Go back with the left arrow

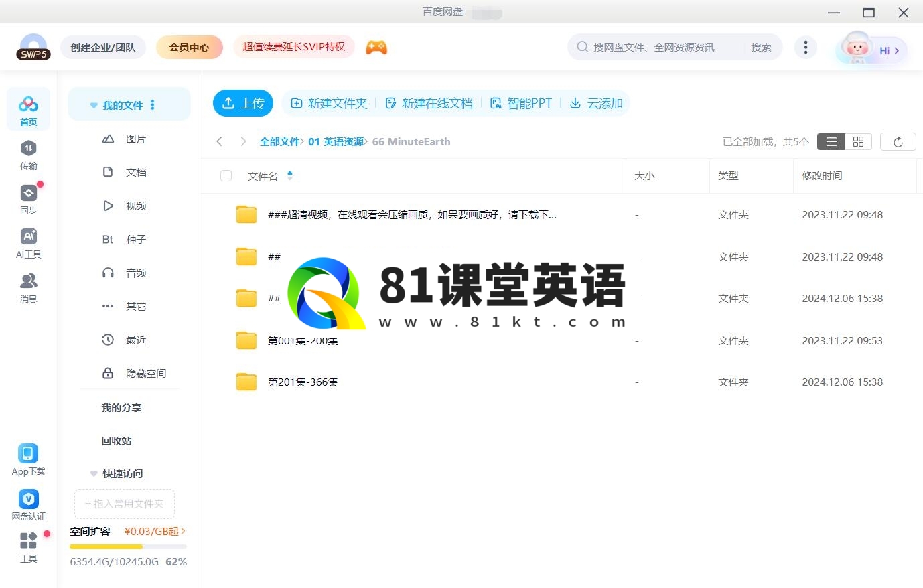219,141
